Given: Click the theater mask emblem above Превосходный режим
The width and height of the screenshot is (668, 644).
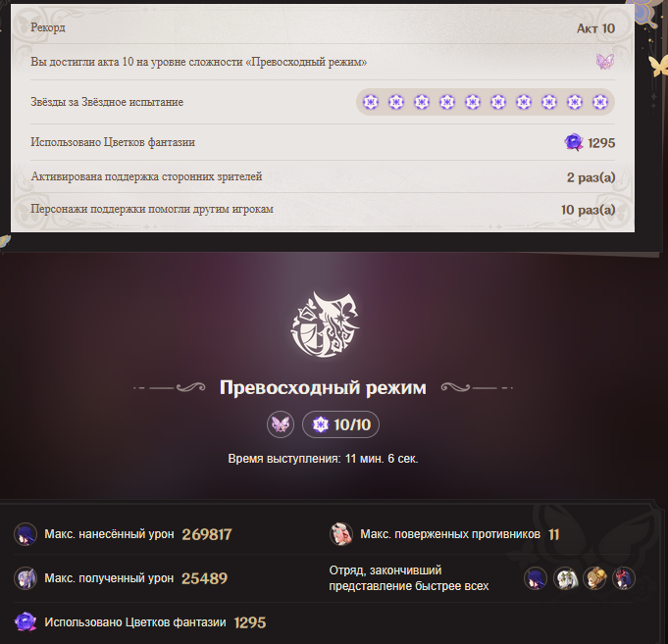Looking at the screenshot, I should tap(325, 324).
